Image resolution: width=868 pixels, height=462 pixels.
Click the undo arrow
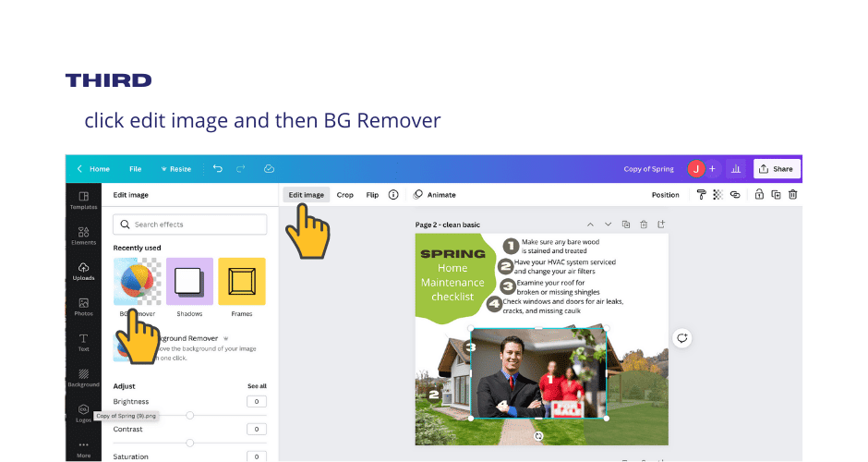tap(218, 168)
